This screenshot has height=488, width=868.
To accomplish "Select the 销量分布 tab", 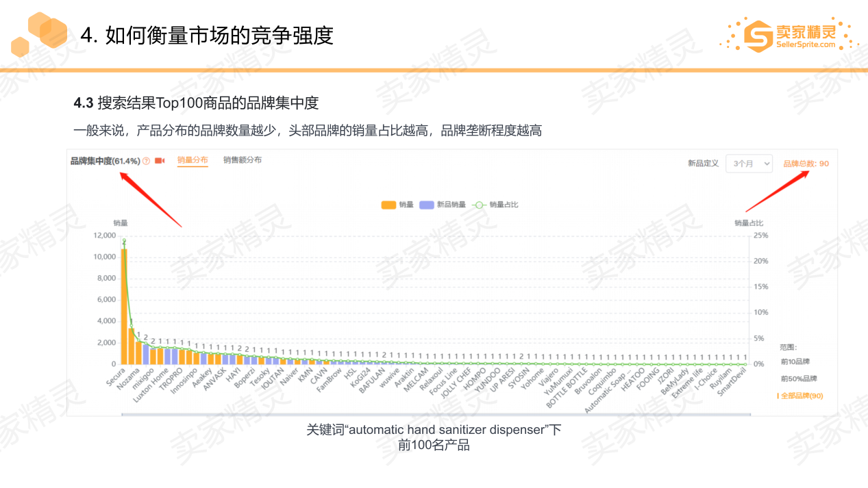I will tap(193, 160).
